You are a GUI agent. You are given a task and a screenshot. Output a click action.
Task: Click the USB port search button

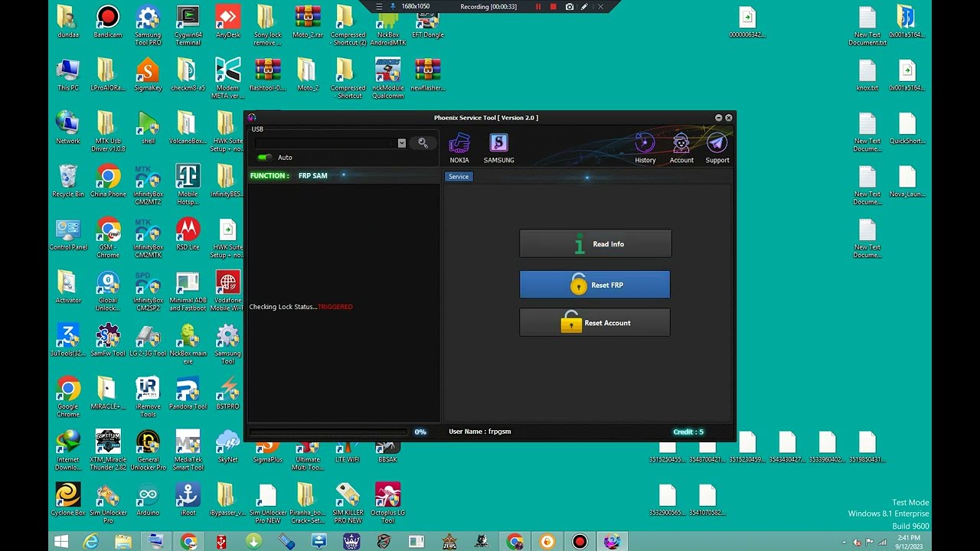click(423, 143)
